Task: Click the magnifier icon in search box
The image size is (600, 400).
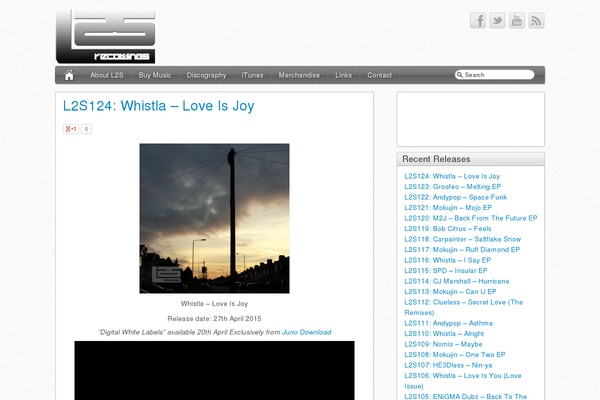Action: (460, 75)
